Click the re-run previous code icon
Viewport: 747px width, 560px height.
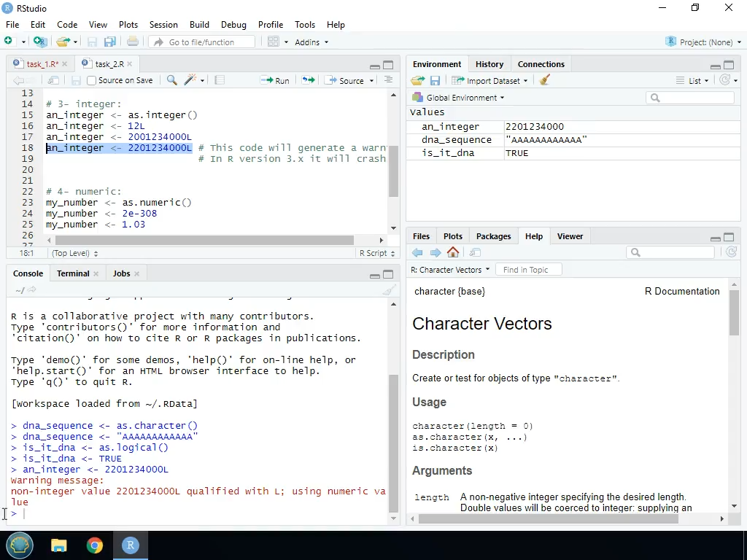point(309,80)
